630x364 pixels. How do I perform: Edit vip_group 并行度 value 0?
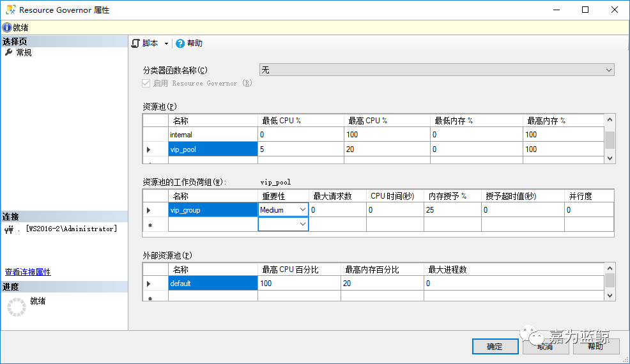tap(589, 209)
